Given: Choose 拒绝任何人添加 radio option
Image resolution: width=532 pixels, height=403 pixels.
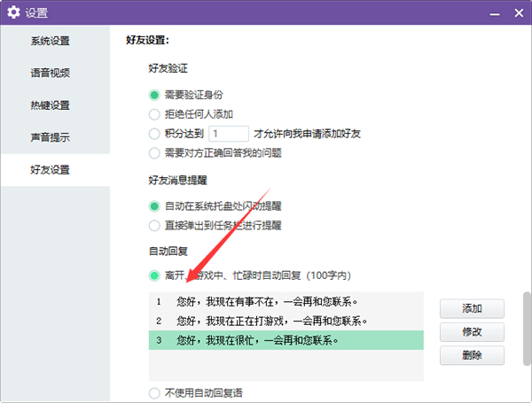Looking at the screenshot, I should tap(154, 114).
